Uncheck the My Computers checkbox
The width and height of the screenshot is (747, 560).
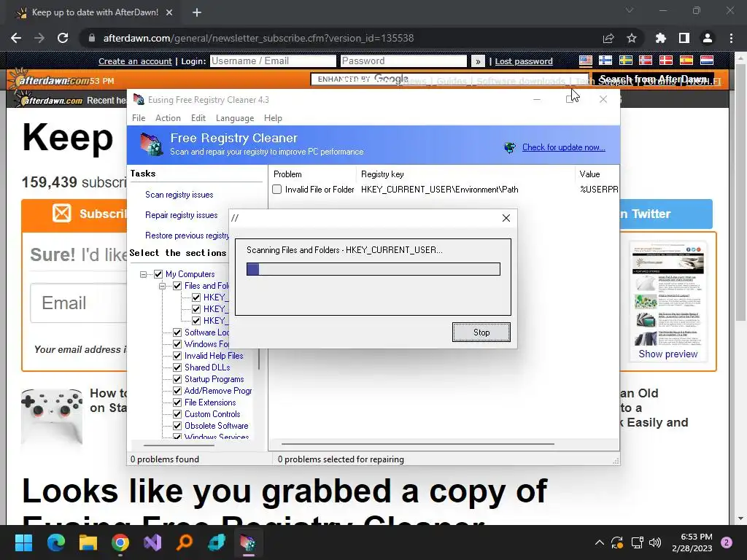158,274
